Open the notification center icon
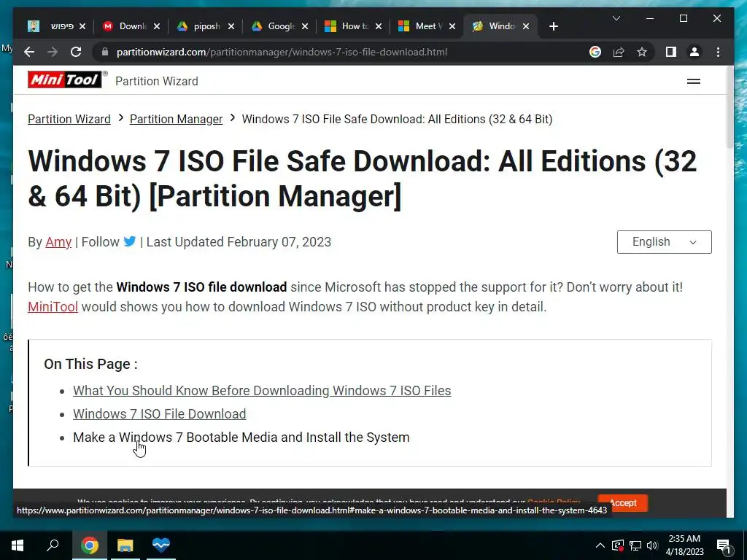747x560 pixels. (x=724, y=545)
